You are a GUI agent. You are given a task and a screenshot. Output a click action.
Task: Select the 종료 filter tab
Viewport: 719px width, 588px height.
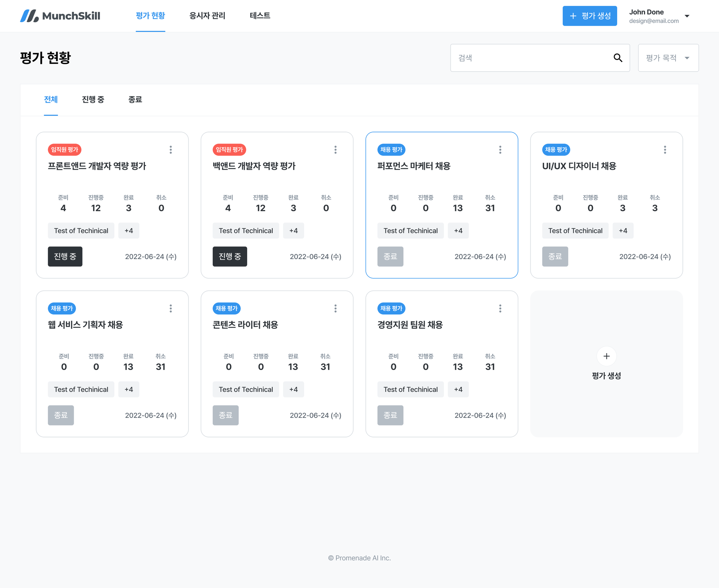click(135, 100)
